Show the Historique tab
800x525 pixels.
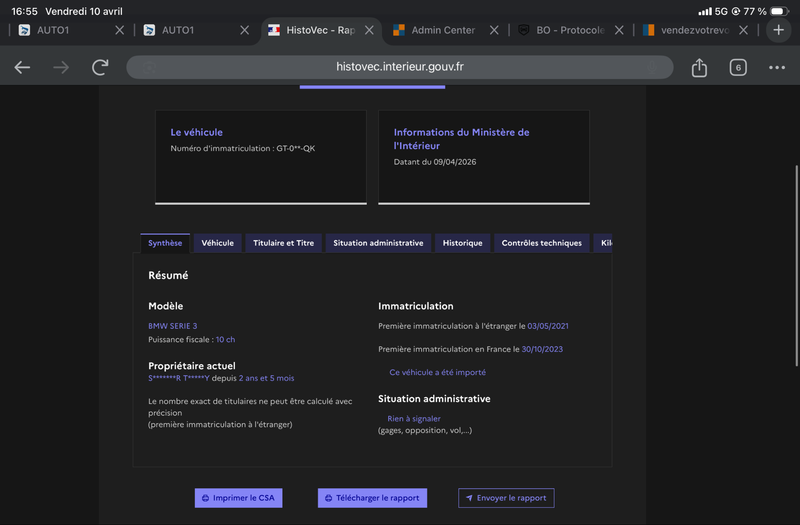click(462, 243)
